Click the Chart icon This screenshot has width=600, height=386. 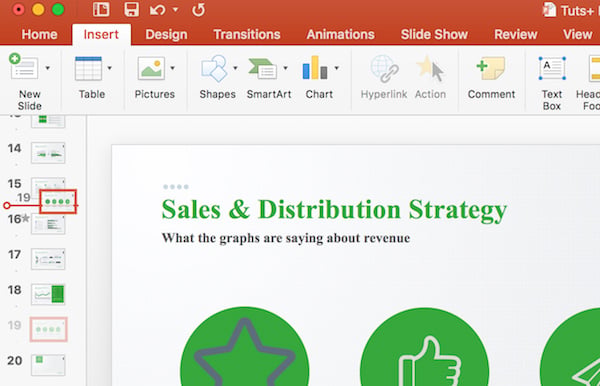point(315,68)
